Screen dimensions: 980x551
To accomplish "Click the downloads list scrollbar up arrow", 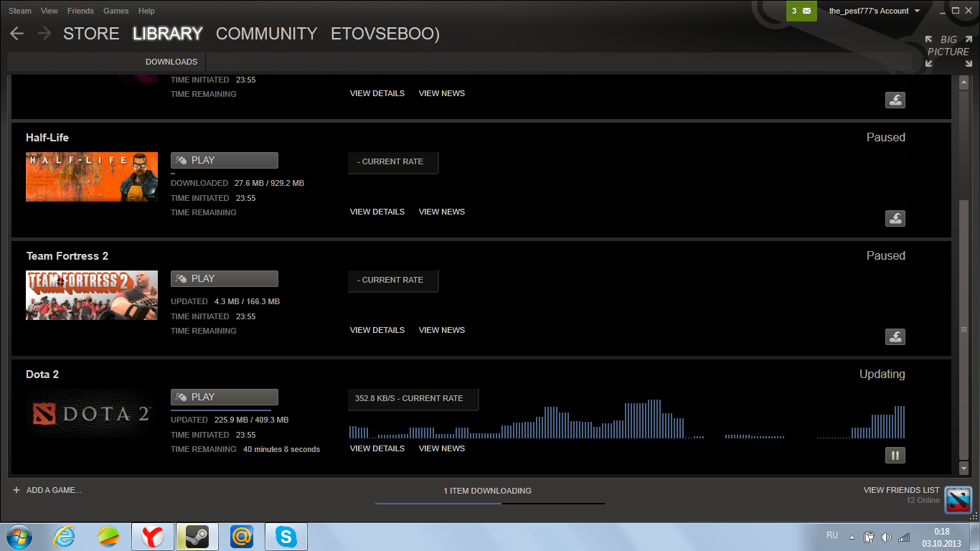I will coord(964,83).
